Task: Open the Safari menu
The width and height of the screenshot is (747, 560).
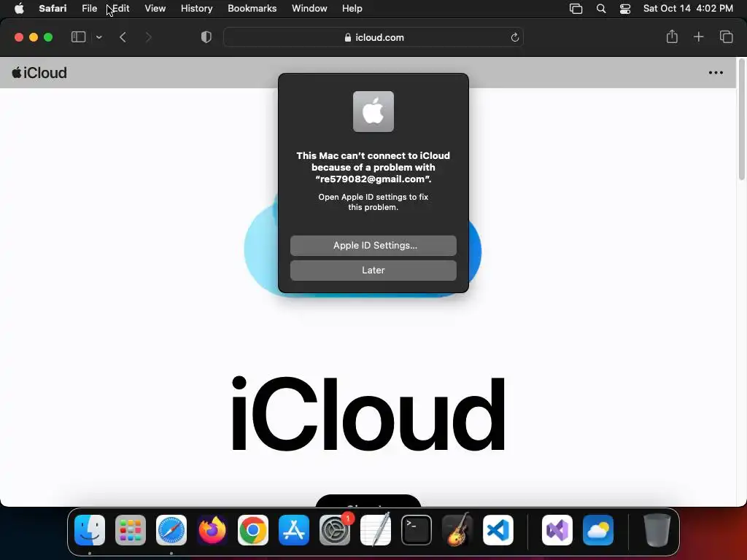Action: 53,9
